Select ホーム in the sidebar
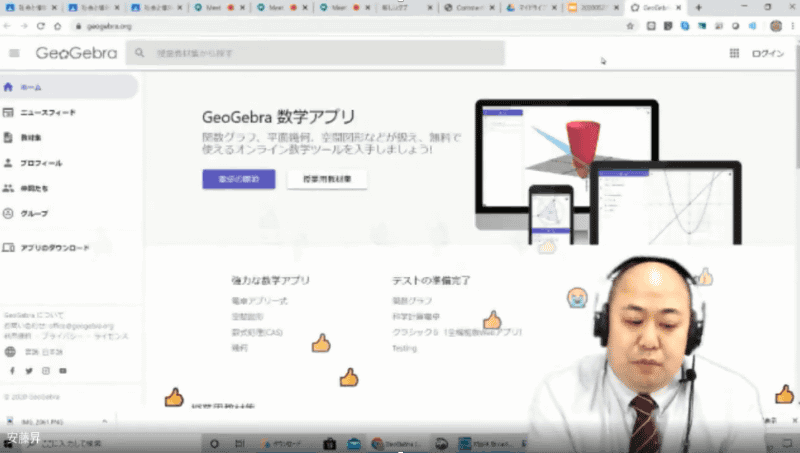Viewport: 800px width, 453px height. [69, 87]
